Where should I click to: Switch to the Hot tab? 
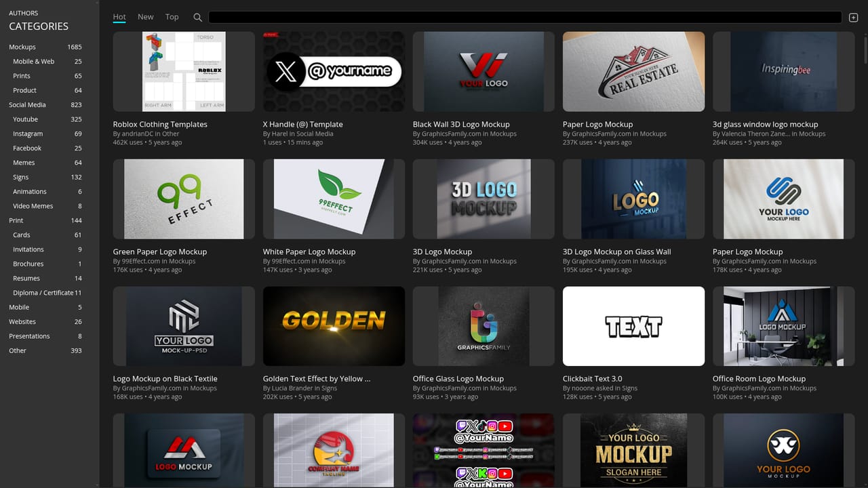(x=119, y=17)
